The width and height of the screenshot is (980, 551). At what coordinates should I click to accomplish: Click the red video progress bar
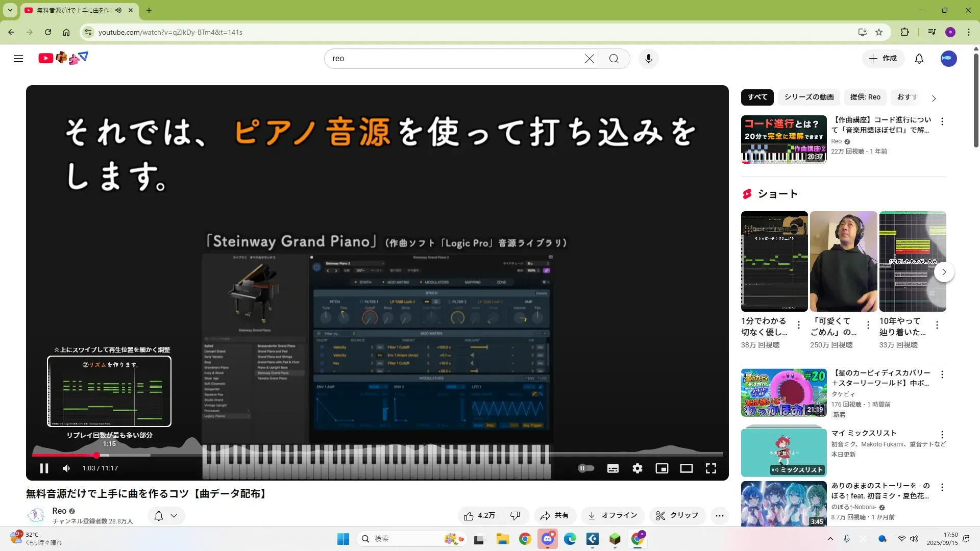point(64,455)
